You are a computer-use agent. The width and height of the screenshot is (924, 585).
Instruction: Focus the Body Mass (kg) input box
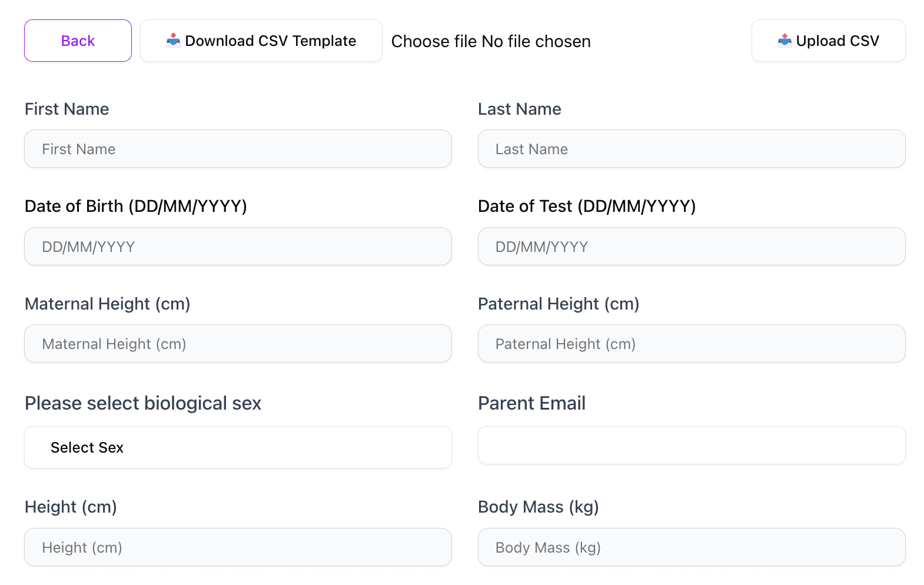691,547
